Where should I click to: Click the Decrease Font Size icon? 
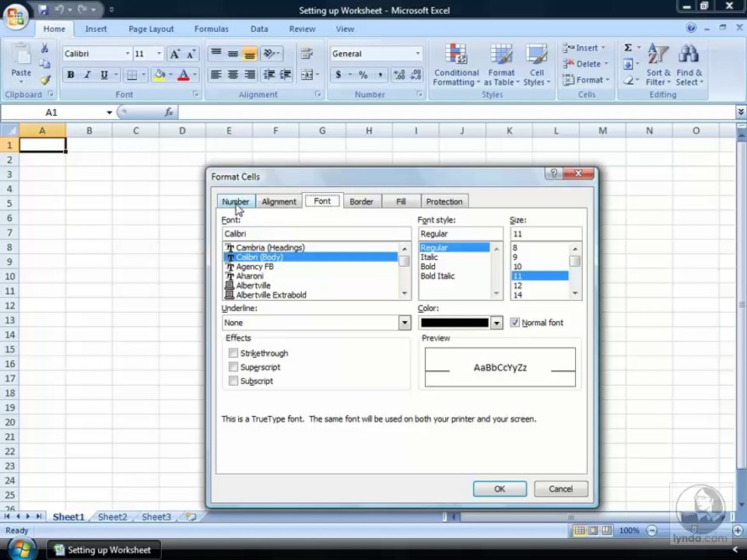pyautogui.click(x=191, y=54)
